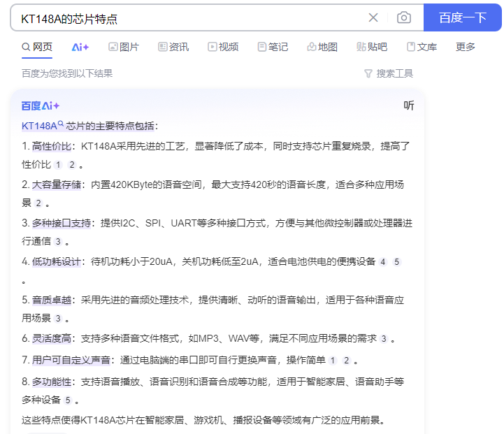Open citation 5 after 便携设备

tap(396, 262)
